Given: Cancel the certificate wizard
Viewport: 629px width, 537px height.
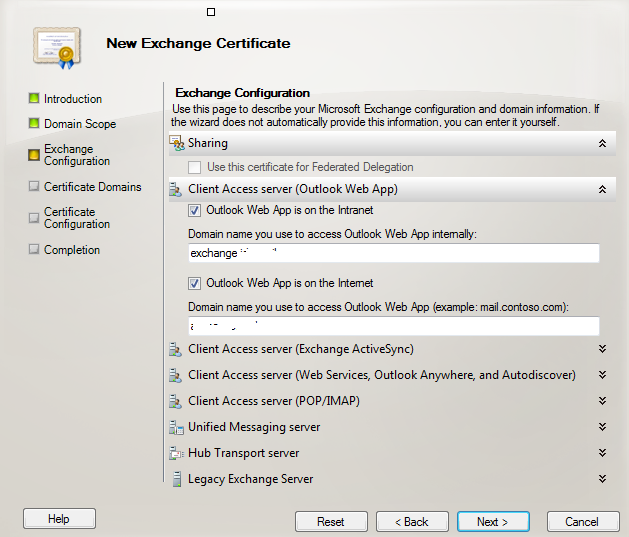Looking at the screenshot, I should pyautogui.click(x=583, y=521).
